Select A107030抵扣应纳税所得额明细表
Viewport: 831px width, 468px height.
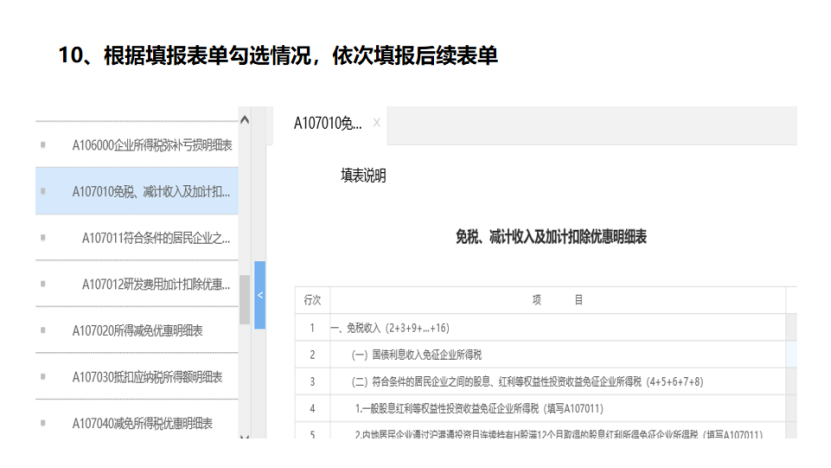coord(147,377)
